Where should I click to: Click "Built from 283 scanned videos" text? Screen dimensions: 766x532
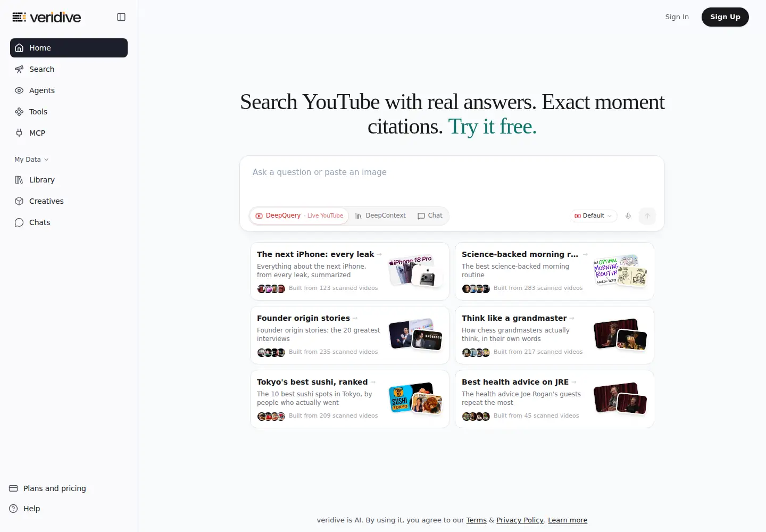click(538, 288)
